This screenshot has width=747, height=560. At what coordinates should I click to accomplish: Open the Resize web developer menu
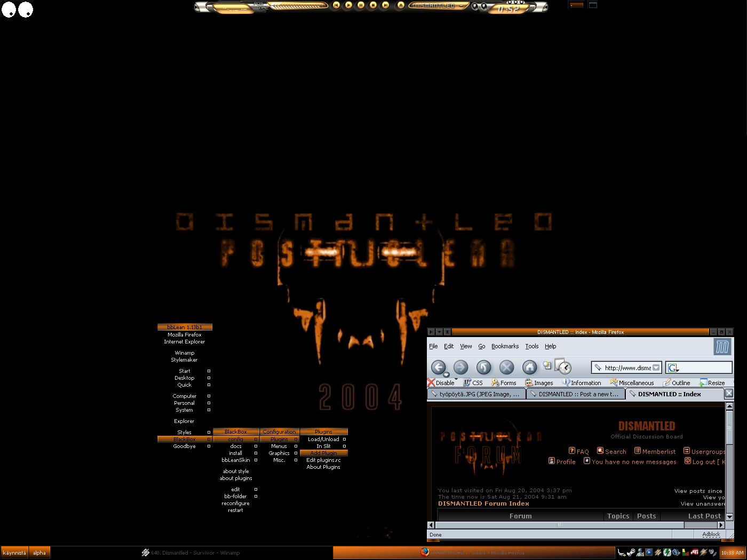click(x=712, y=382)
